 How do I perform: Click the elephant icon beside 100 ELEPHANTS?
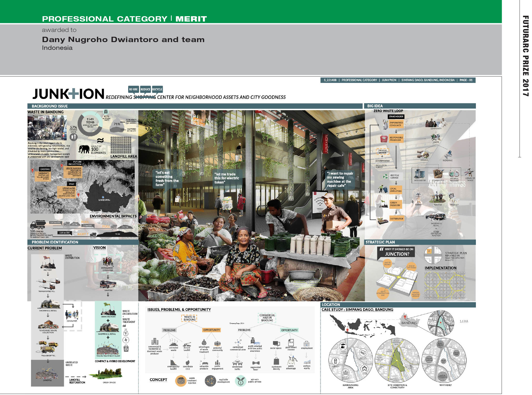84,149
